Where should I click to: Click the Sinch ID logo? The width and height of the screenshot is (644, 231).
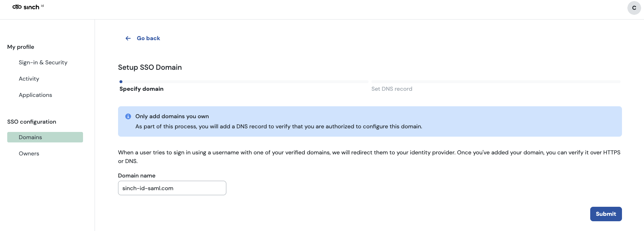tap(28, 7)
